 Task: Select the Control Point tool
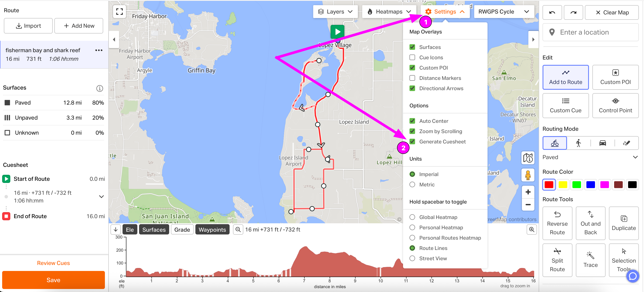(615, 105)
